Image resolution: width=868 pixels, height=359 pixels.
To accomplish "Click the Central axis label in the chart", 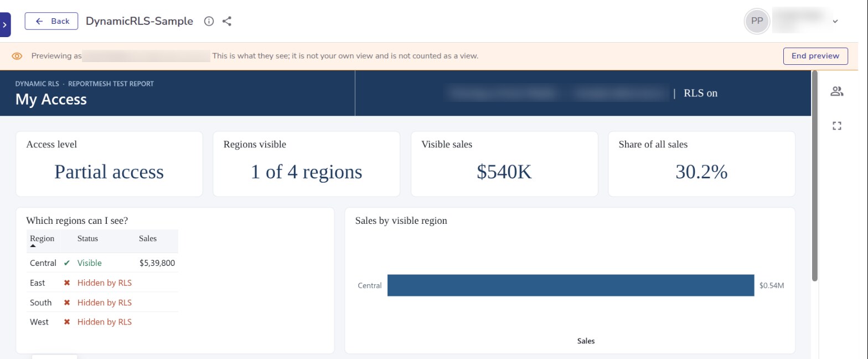I will [369, 286].
